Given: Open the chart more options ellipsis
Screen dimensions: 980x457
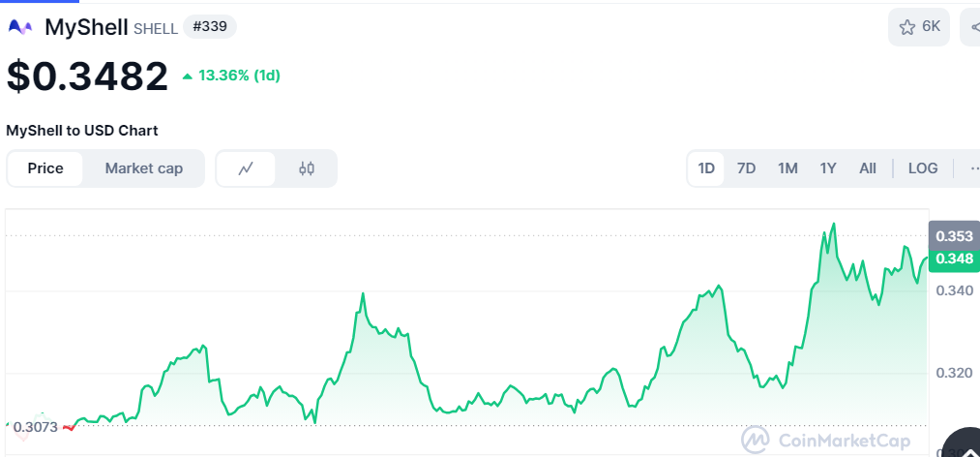Looking at the screenshot, I should [x=973, y=168].
